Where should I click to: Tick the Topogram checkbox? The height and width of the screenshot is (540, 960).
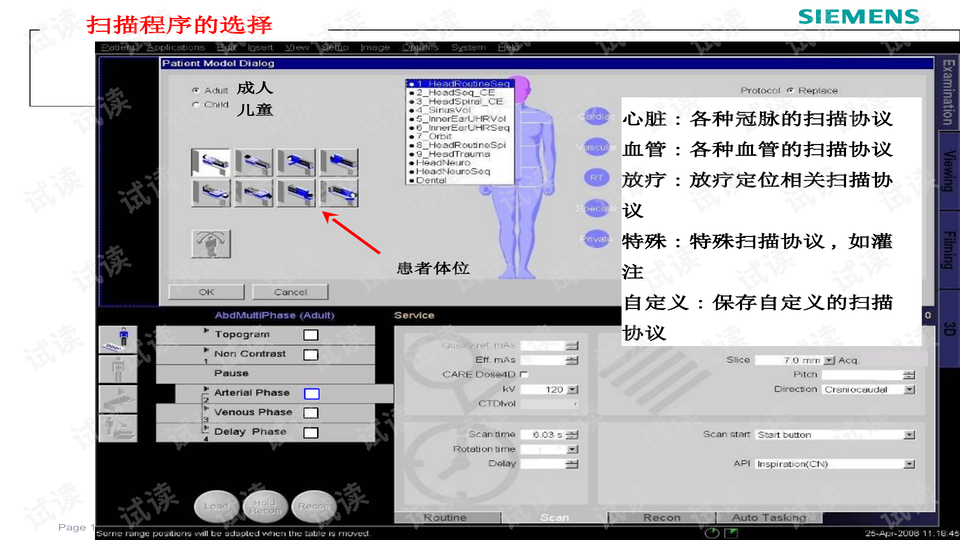(x=311, y=335)
